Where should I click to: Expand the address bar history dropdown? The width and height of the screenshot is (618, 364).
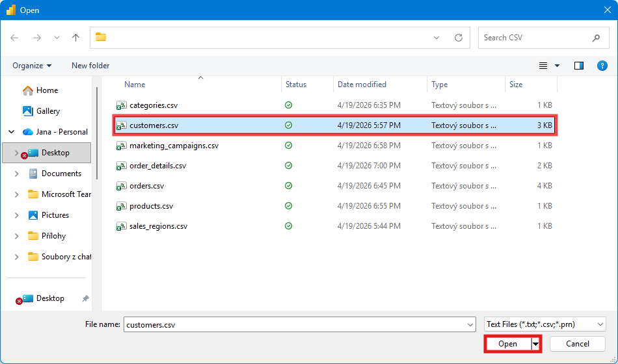pos(437,38)
